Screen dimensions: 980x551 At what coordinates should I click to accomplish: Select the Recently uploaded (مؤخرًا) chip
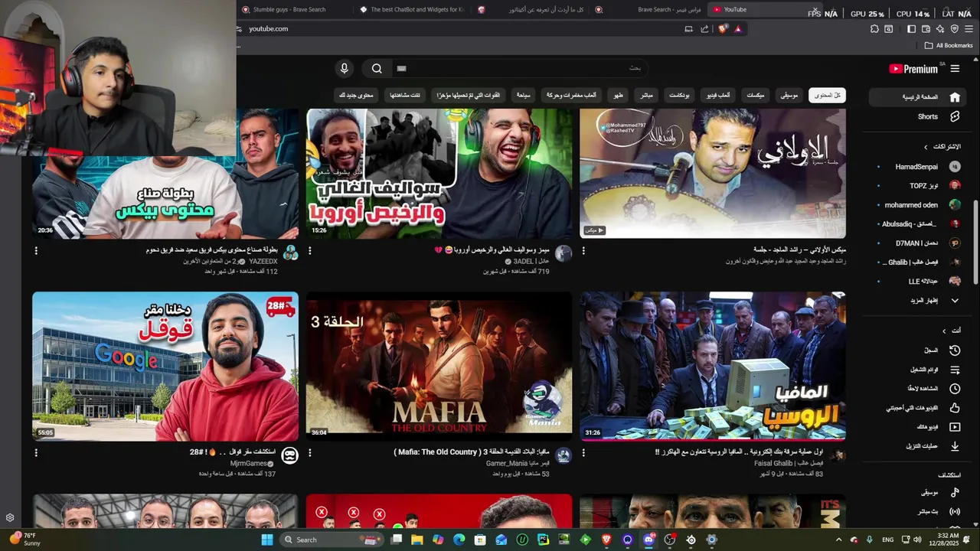468,96
